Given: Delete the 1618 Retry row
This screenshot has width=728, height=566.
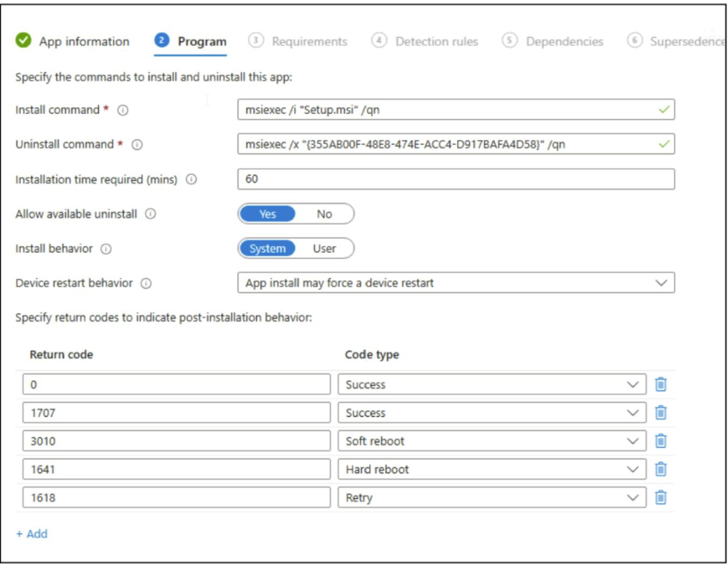Looking at the screenshot, I should coord(661,498).
